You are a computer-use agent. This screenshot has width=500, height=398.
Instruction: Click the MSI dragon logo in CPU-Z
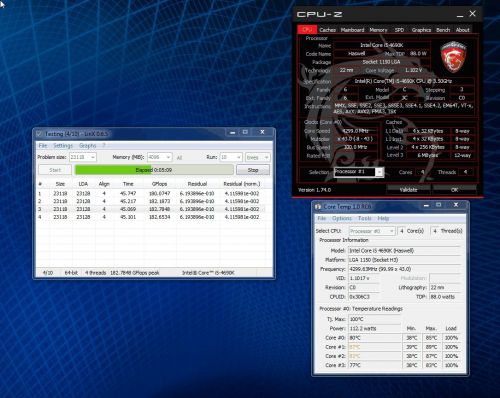tap(453, 57)
